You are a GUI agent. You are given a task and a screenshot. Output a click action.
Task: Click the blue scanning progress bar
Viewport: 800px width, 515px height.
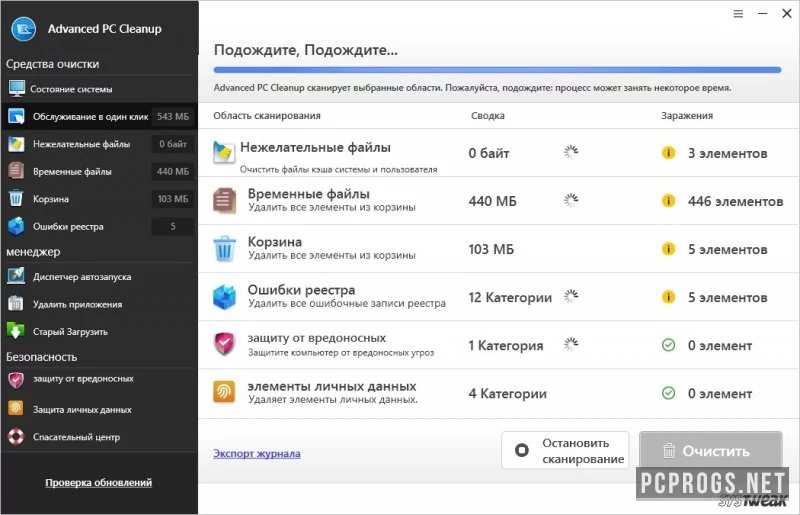coord(497,70)
